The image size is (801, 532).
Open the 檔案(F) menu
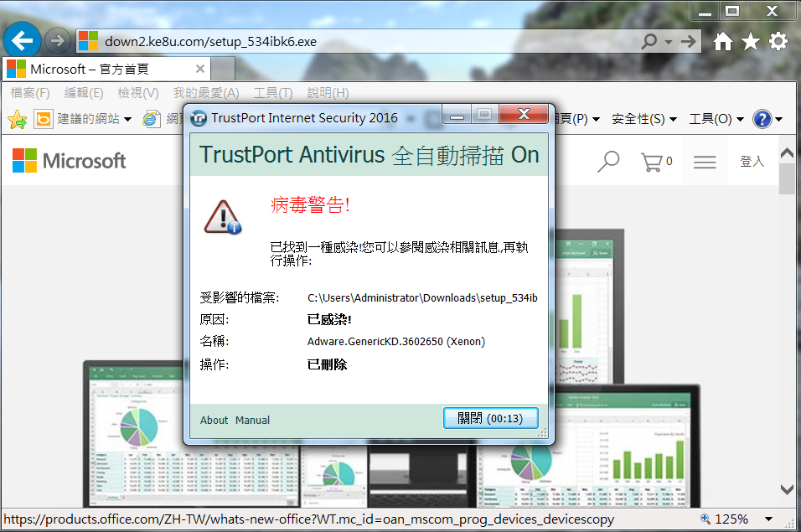pyautogui.click(x=30, y=93)
